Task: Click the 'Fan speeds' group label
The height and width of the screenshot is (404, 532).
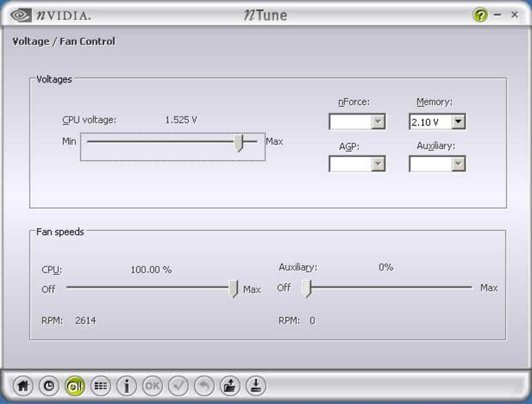Action: (60, 232)
